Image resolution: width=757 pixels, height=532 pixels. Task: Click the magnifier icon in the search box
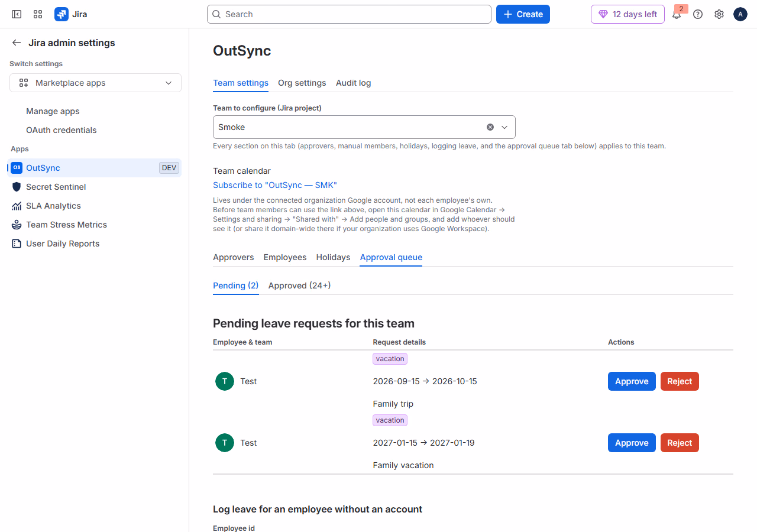click(x=217, y=14)
